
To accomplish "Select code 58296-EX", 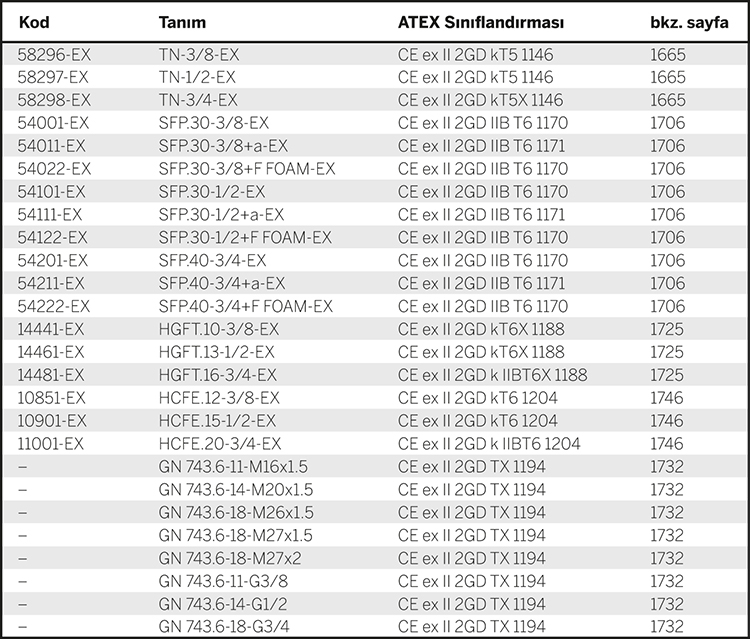I will pyautogui.click(x=54, y=55).
